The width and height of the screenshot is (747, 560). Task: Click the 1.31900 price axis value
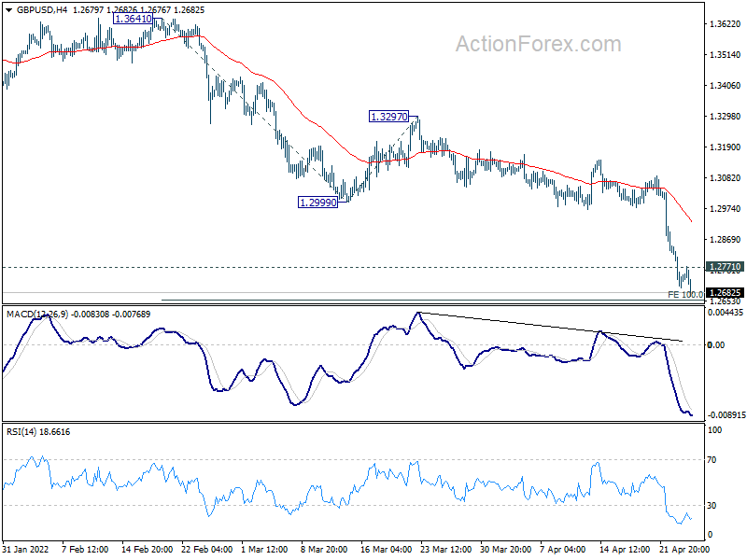[x=726, y=147]
